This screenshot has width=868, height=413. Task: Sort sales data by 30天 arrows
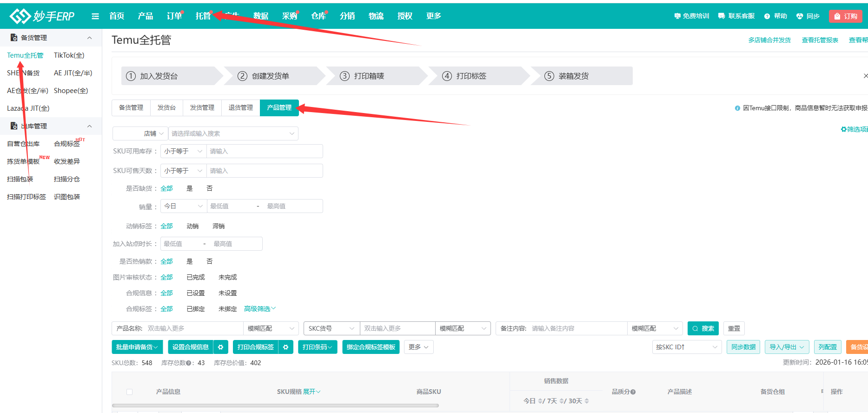[x=587, y=401]
